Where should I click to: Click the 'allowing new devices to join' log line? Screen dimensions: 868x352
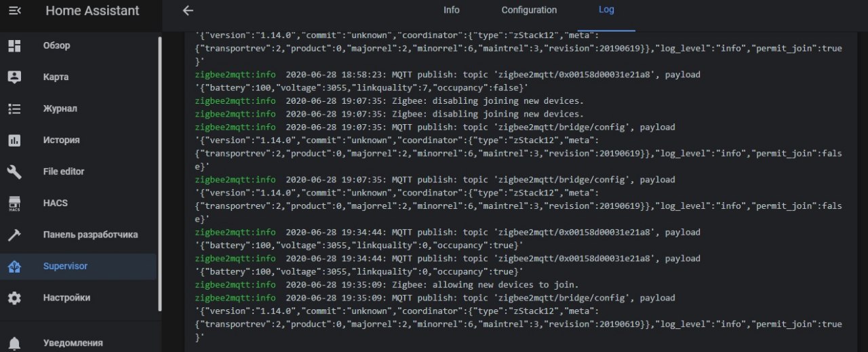[x=387, y=285]
